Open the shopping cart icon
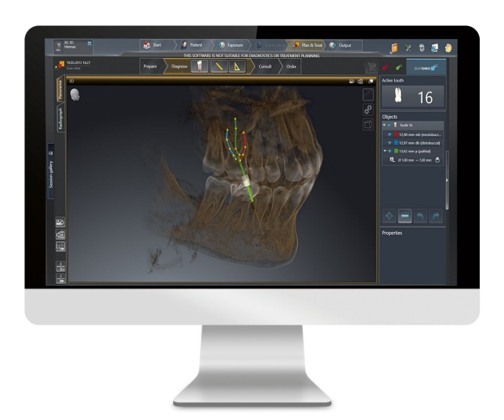 (x=372, y=67)
